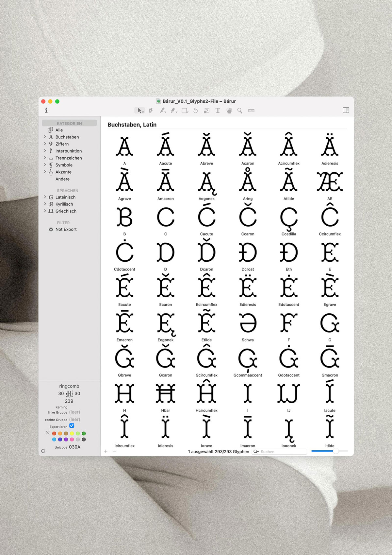Toggle the right sidebar panel icon
Viewport: 392px width, 555px height.
coord(346,110)
